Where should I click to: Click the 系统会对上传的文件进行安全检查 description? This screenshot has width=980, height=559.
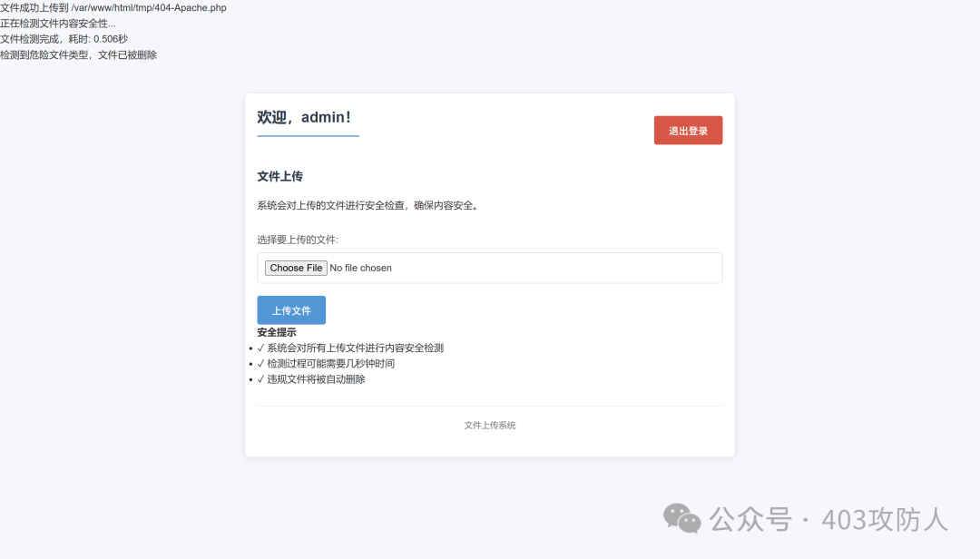(x=367, y=205)
